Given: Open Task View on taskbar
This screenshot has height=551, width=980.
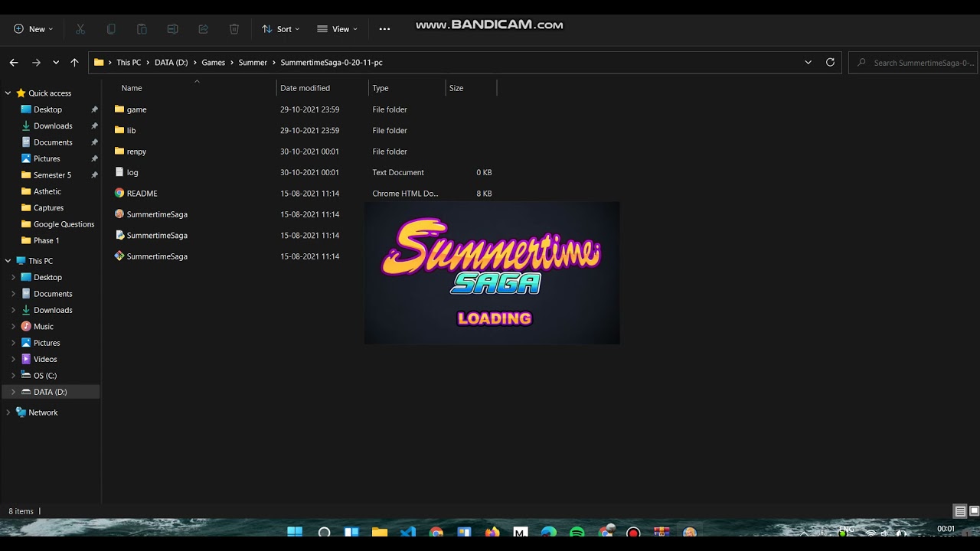Looking at the screenshot, I should (351, 532).
